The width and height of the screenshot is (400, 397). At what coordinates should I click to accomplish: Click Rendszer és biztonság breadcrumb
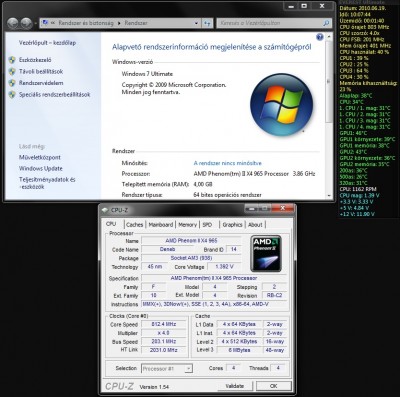coord(86,23)
